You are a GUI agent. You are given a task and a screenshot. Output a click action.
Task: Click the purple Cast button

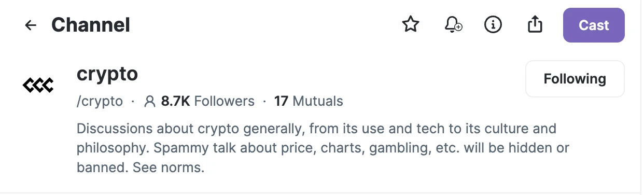(x=594, y=25)
